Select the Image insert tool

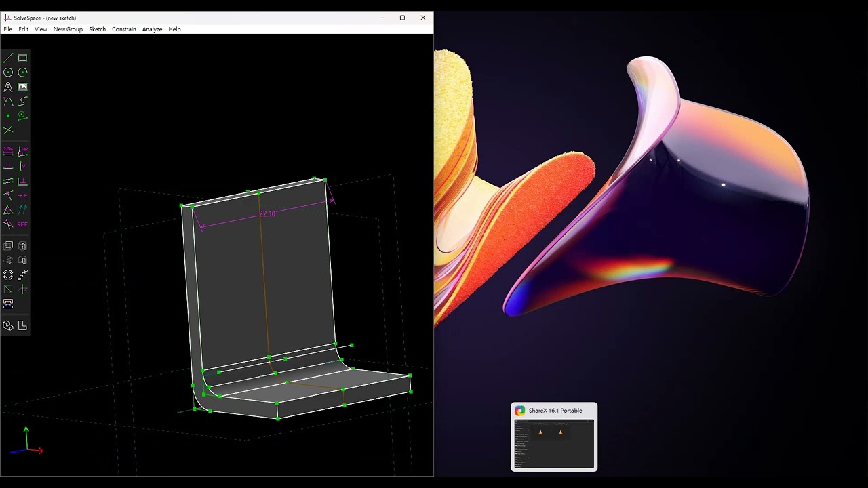point(22,87)
